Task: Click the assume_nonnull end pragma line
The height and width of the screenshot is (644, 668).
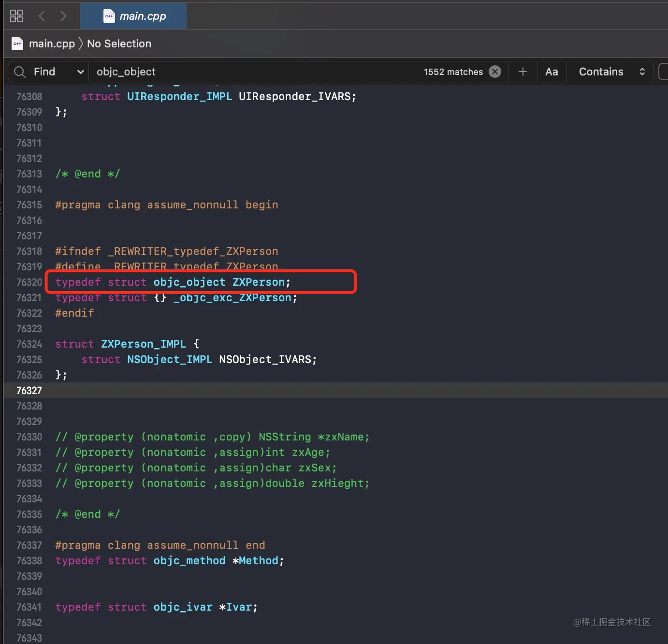Action: [160, 545]
